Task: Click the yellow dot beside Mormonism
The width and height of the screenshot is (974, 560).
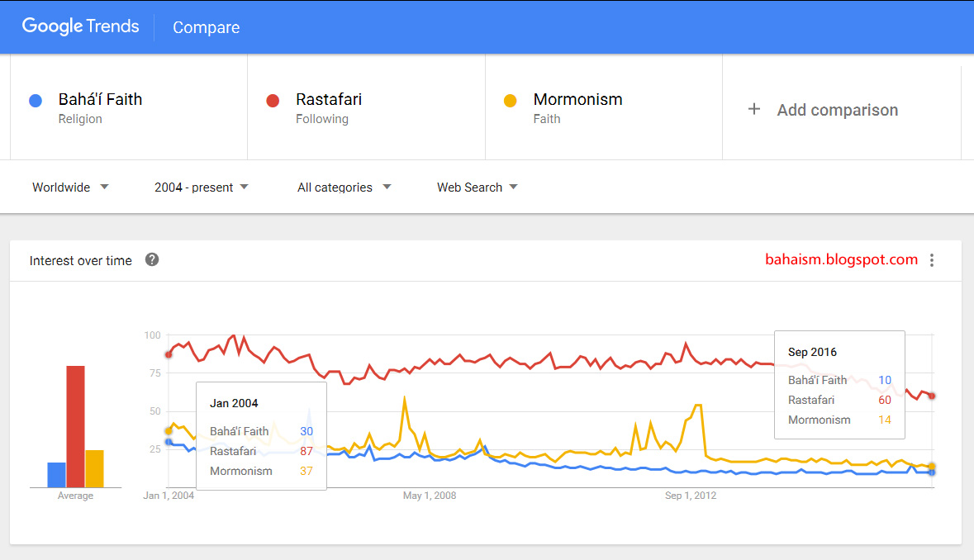Action: pos(510,101)
